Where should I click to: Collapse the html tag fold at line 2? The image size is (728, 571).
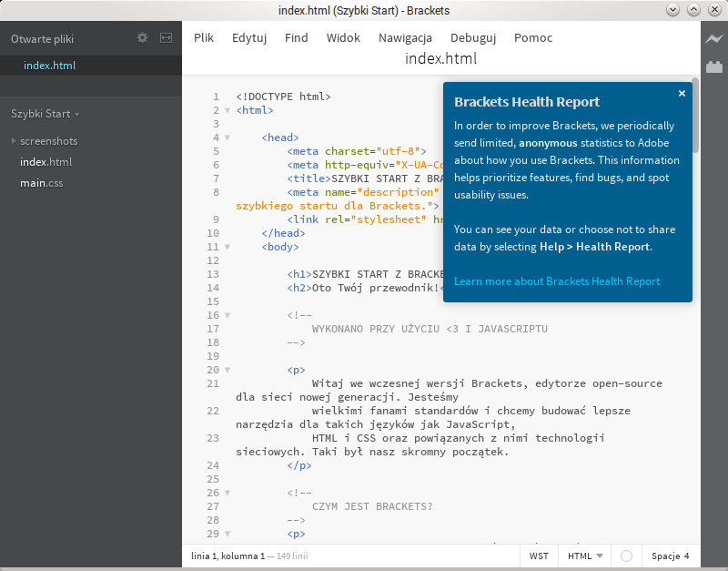click(227, 110)
